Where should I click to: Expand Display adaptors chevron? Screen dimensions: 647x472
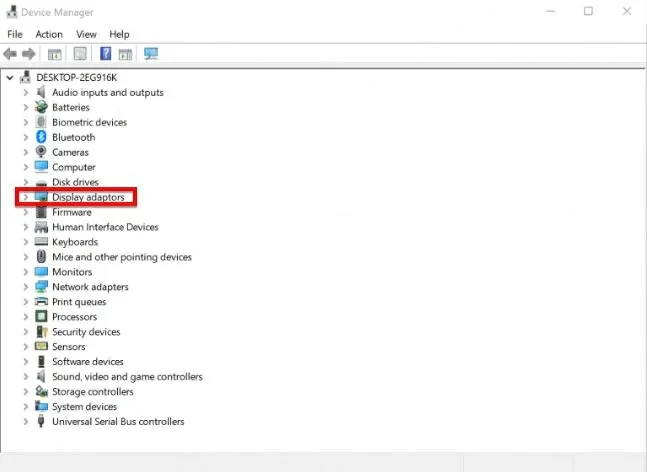coord(26,197)
